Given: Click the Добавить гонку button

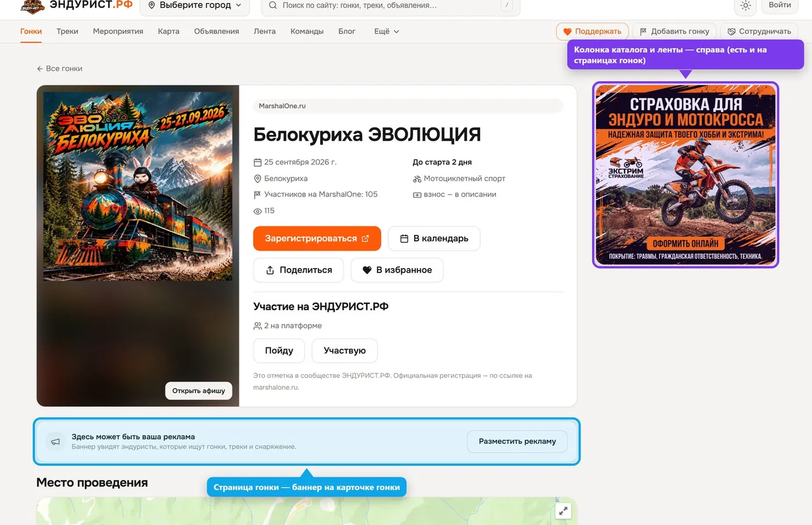Looking at the screenshot, I should point(675,31).
